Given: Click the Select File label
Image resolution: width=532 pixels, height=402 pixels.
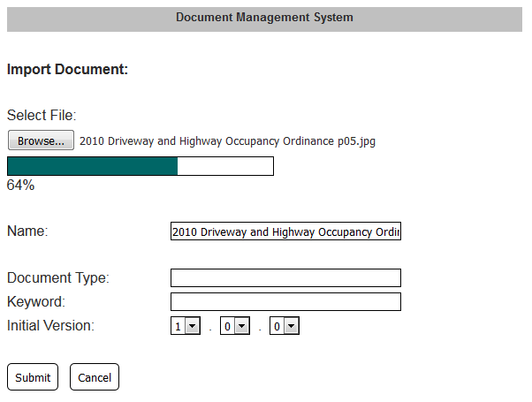Looking at the screenshot, I should [42, 116].
